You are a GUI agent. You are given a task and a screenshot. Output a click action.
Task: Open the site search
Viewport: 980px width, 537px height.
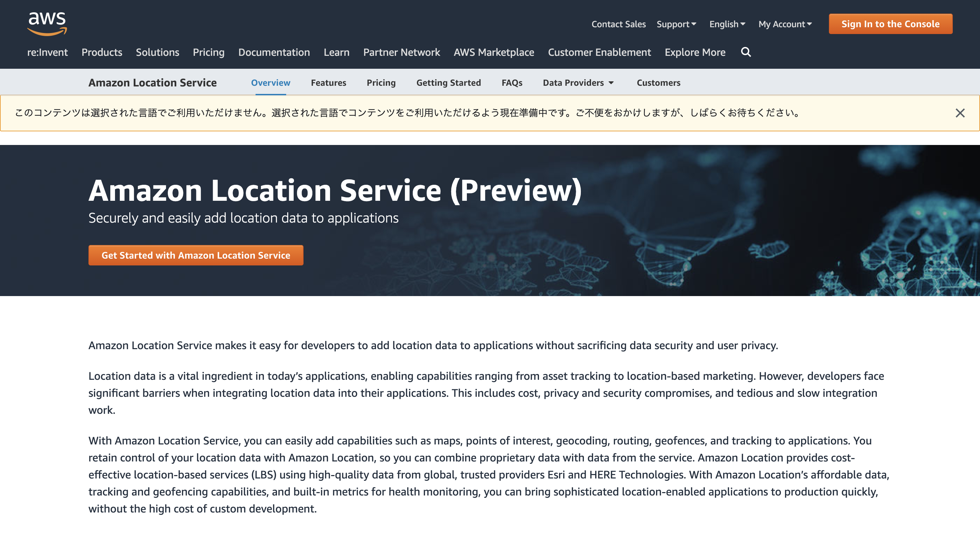click(x=746, y=52)
